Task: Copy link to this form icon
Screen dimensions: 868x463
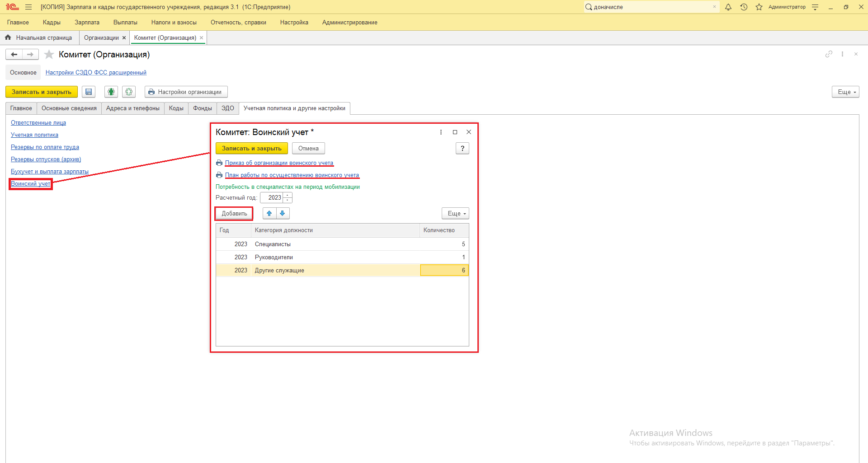Action: tap(829, 54)
